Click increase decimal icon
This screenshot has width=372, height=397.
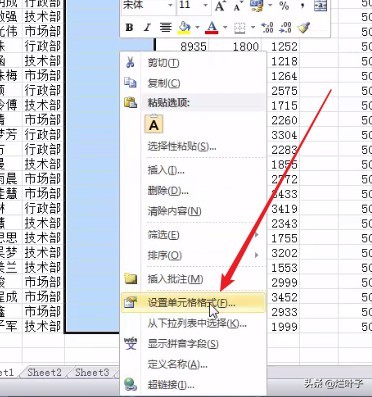pyautogui.click(x=267, y=27)
